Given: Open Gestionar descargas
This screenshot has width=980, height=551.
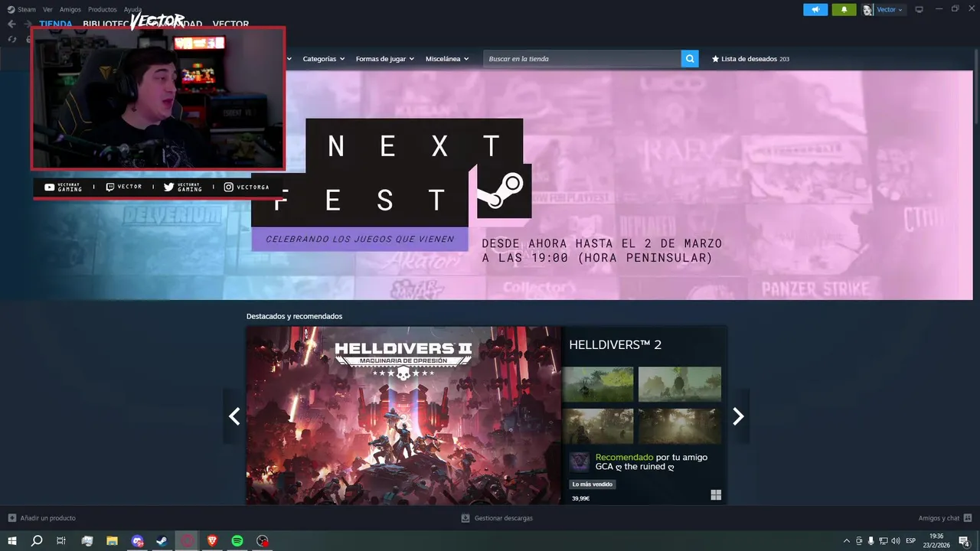Looking at the screenshot, I should [503, 518].
